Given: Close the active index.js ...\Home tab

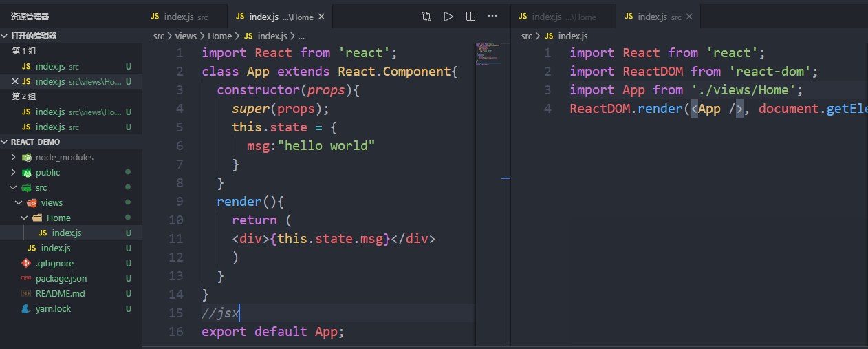Looking at the screenshot, I should [323, 17].
